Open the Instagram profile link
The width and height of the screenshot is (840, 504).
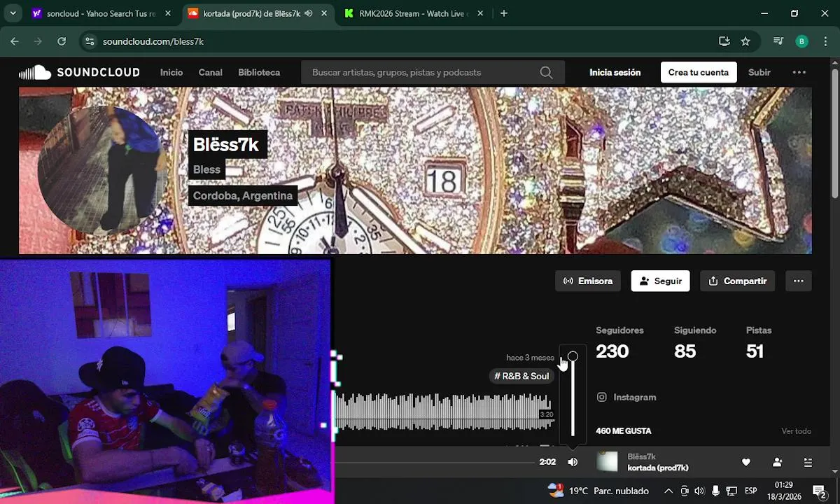click(635, 397)
